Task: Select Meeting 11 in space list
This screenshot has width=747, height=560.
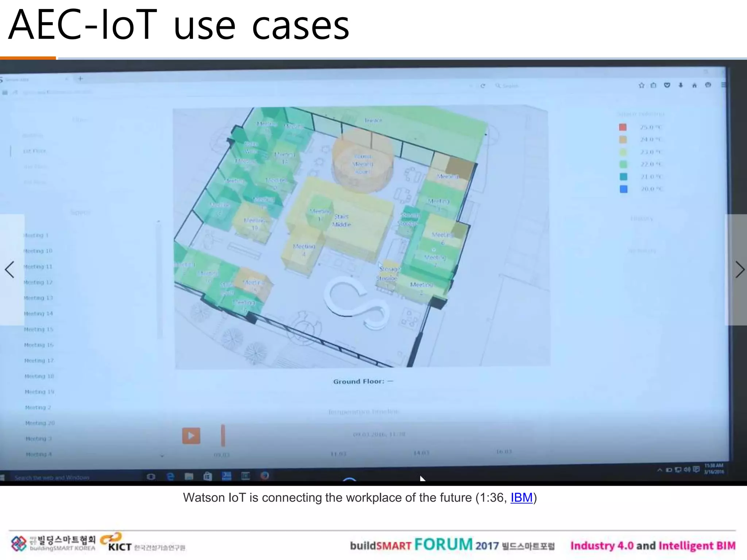Action: 38,267
